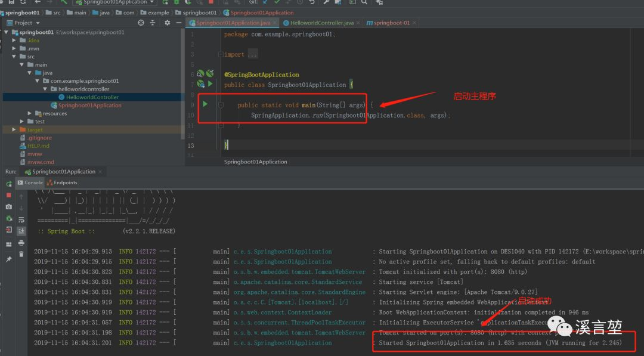Dump threads using the camera icon

point(8,207)
